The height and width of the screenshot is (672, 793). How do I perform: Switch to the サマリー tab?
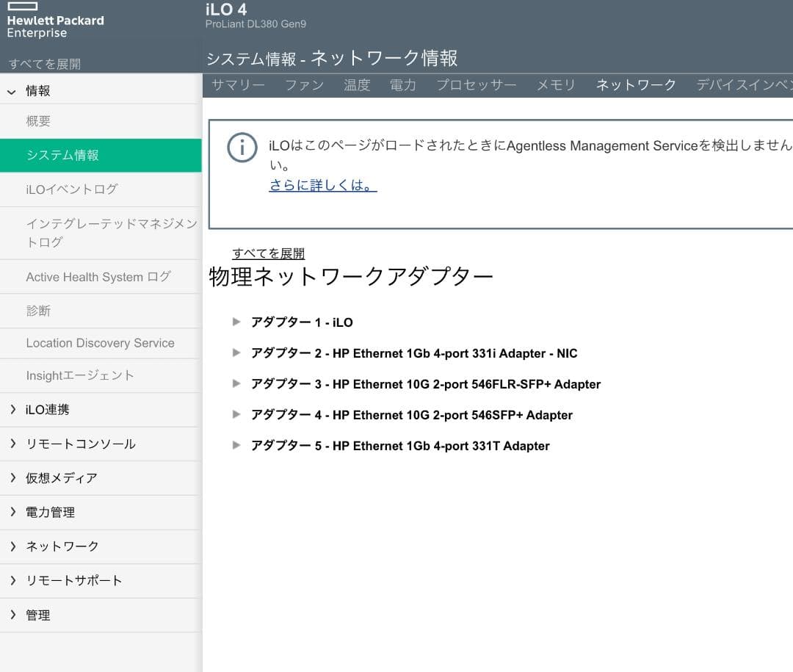[238, 84]
